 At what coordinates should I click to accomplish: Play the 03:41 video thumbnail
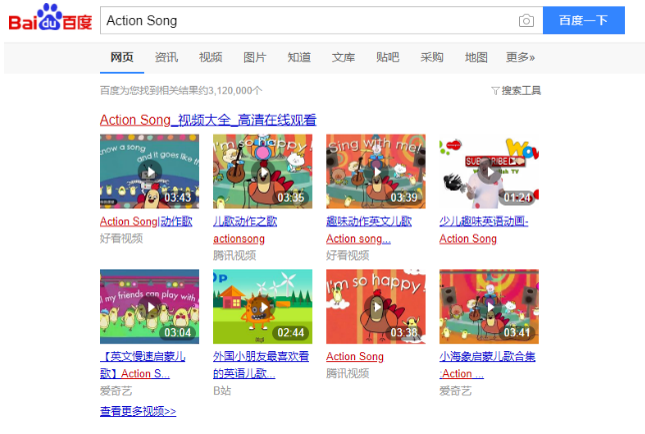[x=489, y=306]
